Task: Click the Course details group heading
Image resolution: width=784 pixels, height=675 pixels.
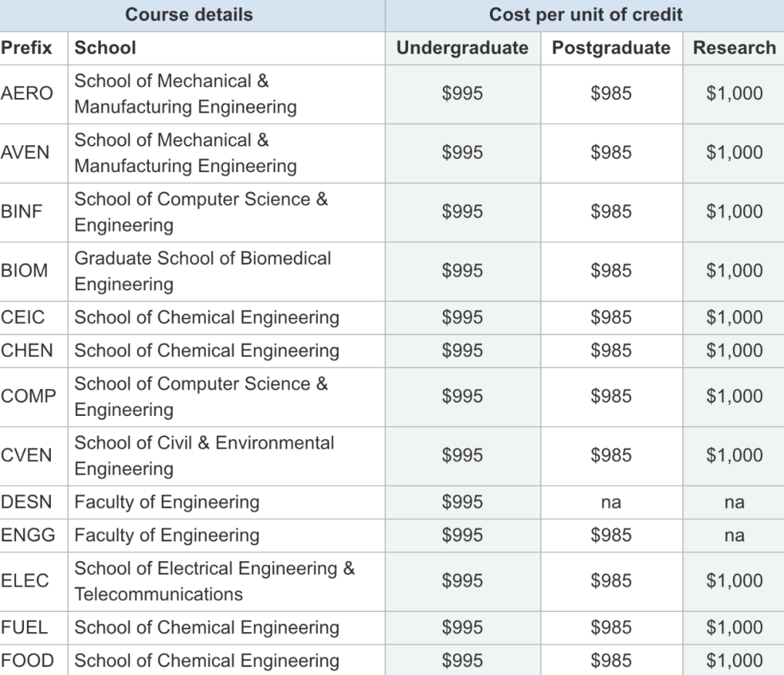Action: pos(189,15)
